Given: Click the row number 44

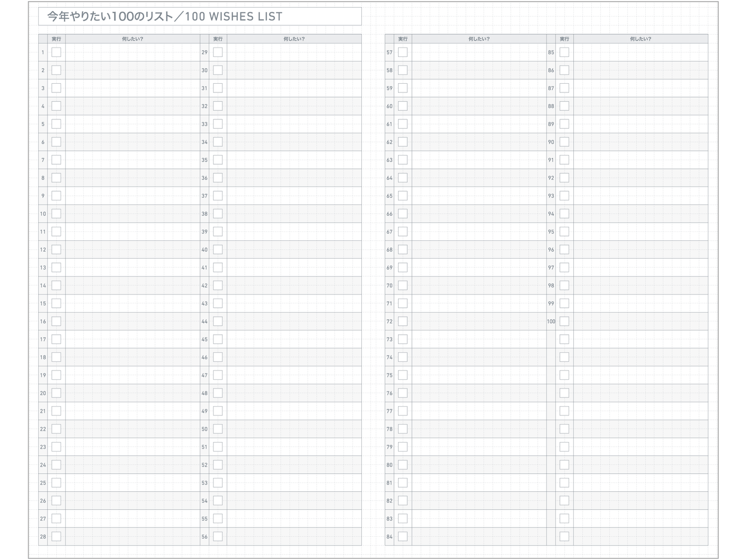Looking at the screenshot, I should [x=204, y=321].
